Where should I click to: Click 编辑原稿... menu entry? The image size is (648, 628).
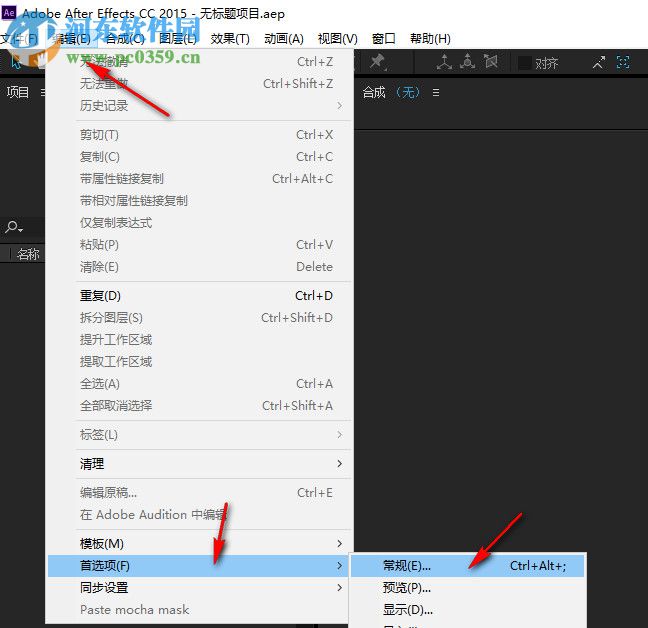199,493
